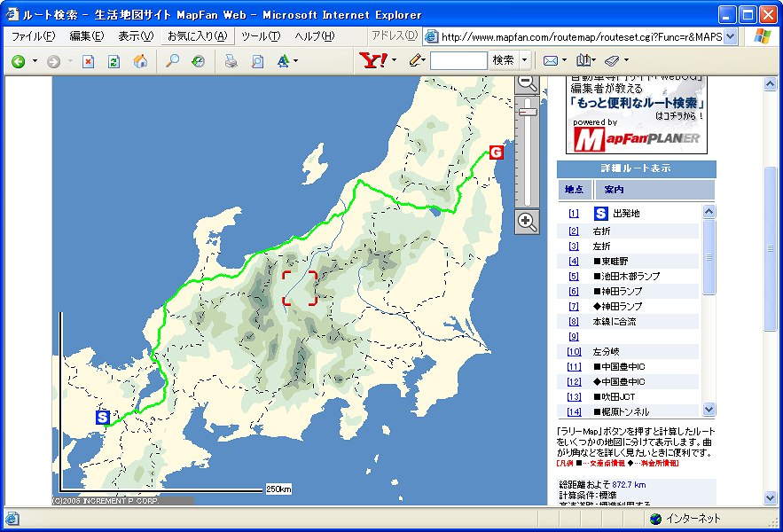Click the Yahoo 検索 search button
This screenshot has width=783, height=532.
tap(504, 60)
